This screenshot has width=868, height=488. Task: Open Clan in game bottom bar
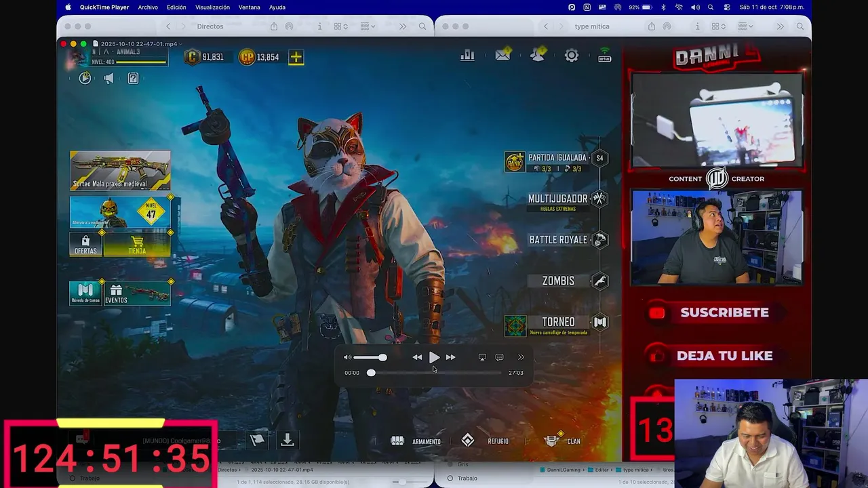click(x=562, y=441)
